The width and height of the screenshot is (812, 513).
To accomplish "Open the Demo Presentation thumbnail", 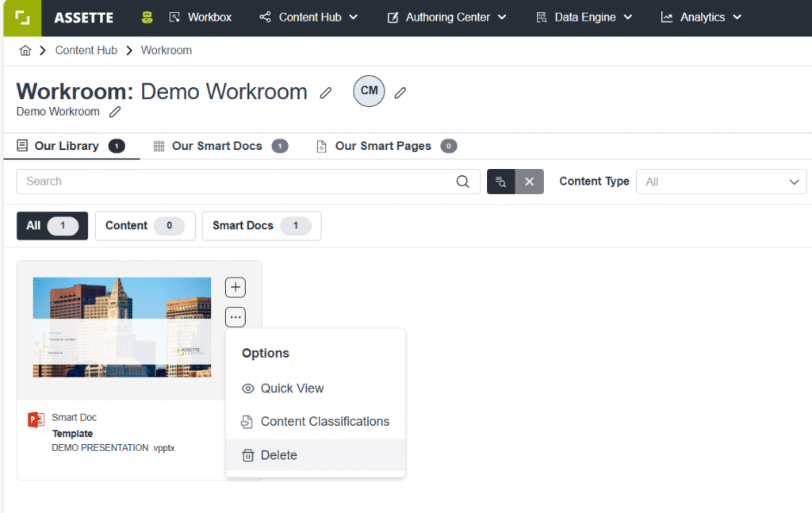I will [x=122, y=327].
